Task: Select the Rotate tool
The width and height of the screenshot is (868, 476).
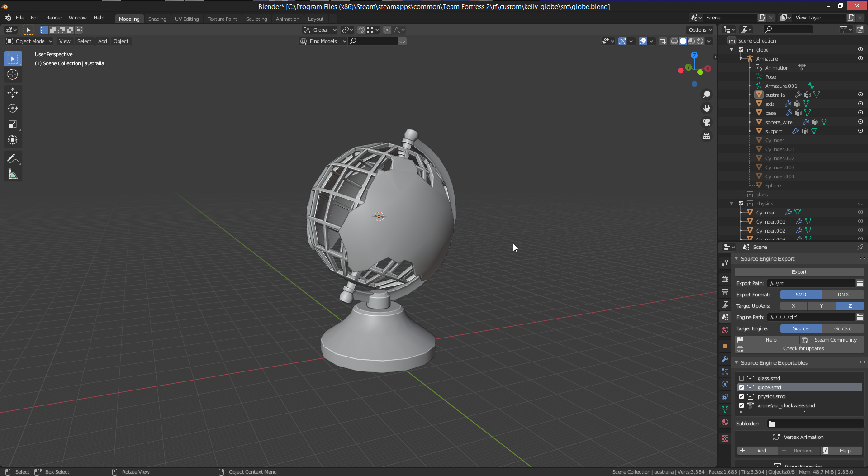Action: (x=13, y=109)
